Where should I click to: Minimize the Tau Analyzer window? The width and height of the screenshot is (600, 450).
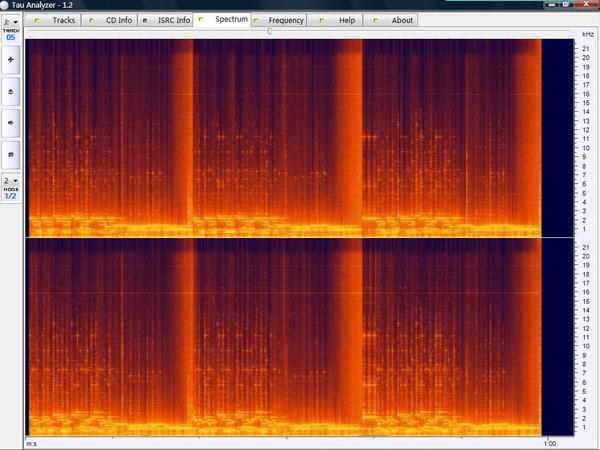[x=552, y=5]
